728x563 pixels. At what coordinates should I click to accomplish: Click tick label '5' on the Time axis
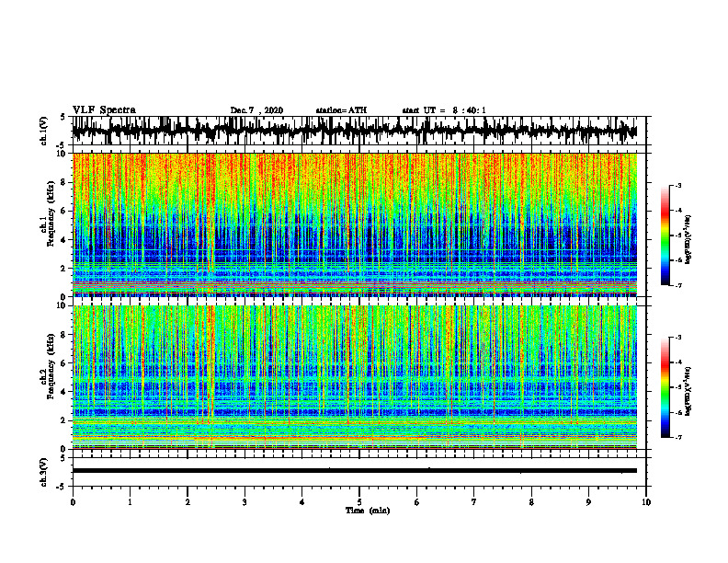click(359, 502)
